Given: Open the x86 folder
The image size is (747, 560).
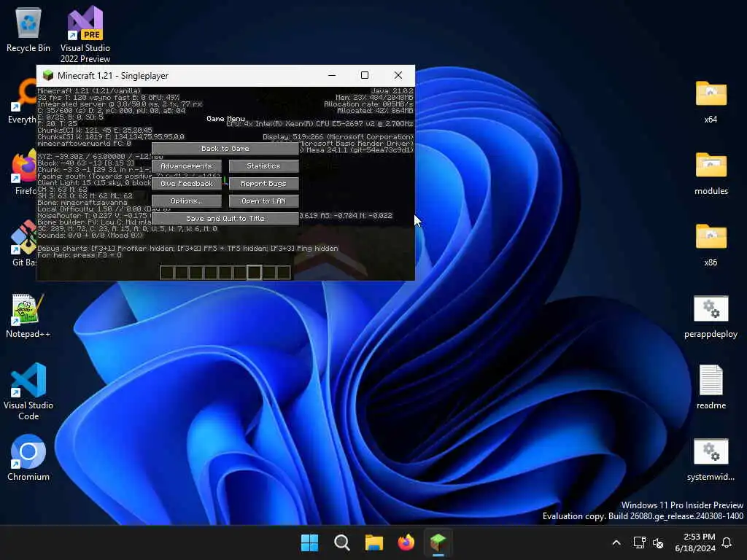Looking at the screenshot, I should point(711,244).
